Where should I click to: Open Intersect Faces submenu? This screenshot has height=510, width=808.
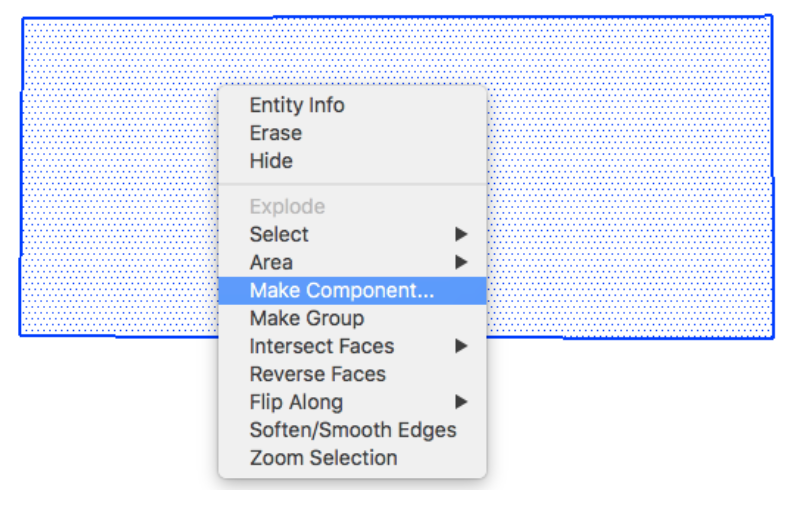pyautogui.click(x=352, y=346)
